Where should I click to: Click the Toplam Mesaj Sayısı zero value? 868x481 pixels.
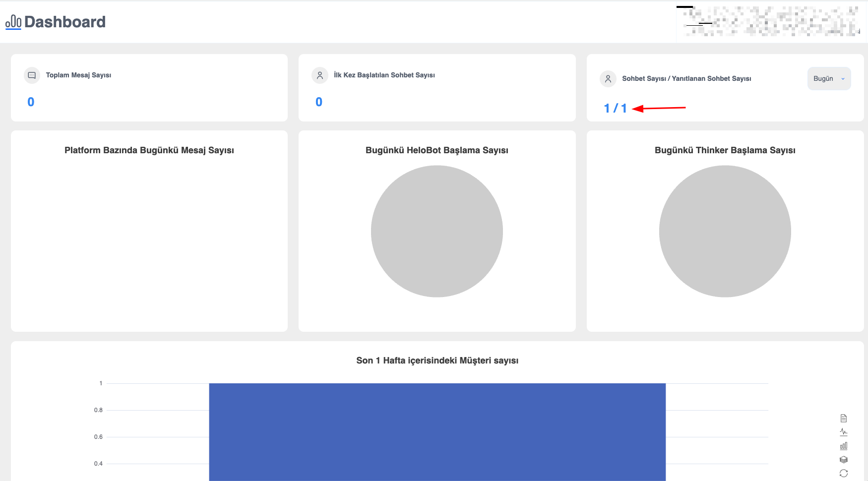(x=31, y=102)
